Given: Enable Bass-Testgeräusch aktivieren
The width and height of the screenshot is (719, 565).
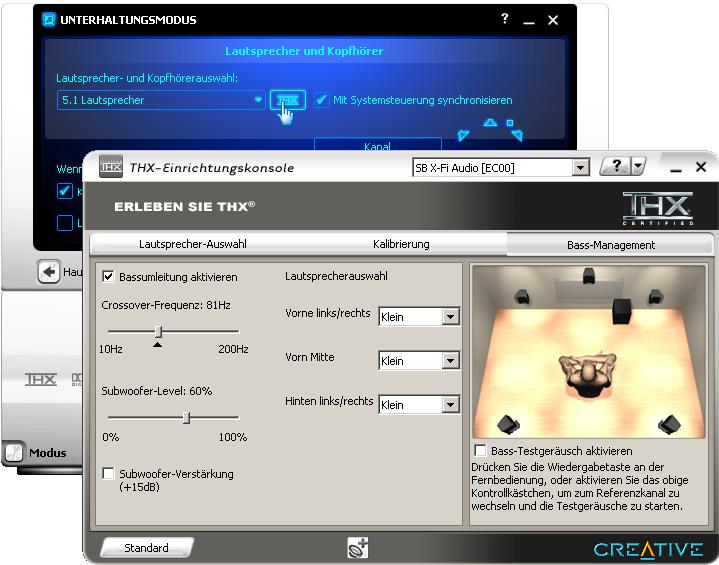Looking at the screenshot, I should click(480, 450).
